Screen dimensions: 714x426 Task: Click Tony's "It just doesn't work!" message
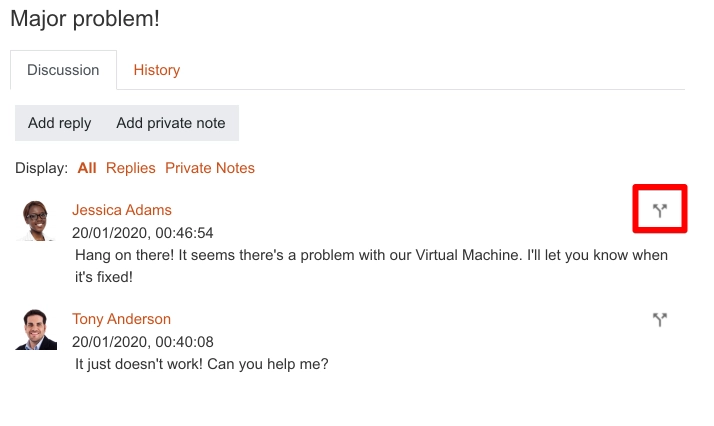point(139,364)
